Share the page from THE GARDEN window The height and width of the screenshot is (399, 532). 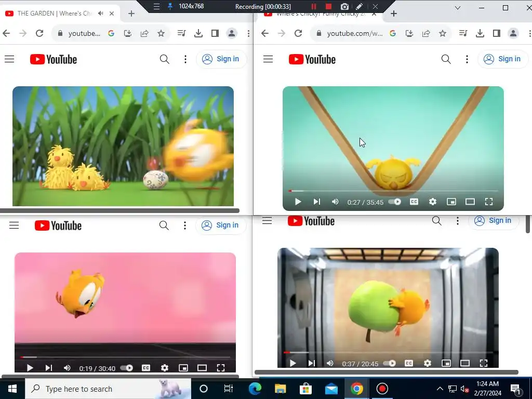click(x=144, y=33)
